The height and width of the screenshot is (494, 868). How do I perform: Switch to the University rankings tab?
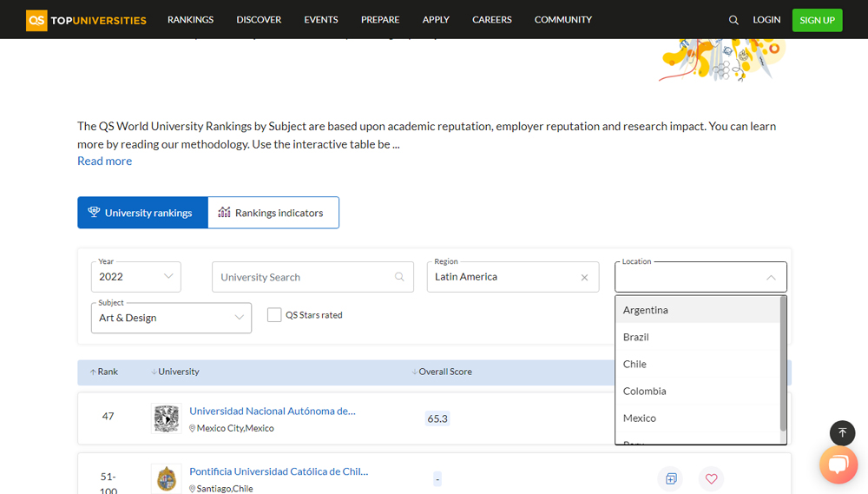point(143,213)
